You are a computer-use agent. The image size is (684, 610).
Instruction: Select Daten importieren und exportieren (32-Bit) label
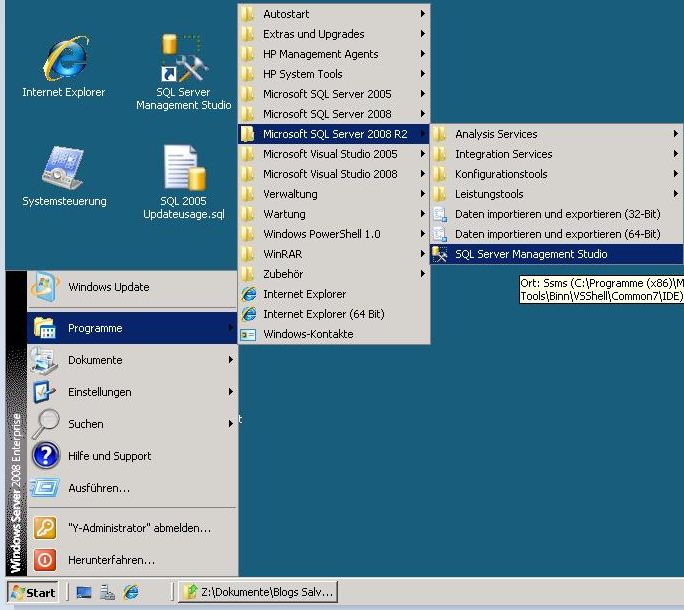557,214
